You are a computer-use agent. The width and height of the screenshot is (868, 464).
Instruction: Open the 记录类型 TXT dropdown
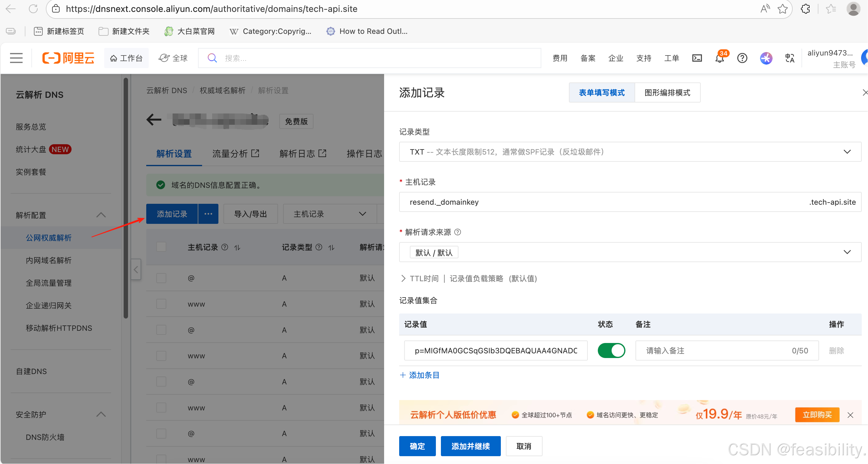pos(630,152)
